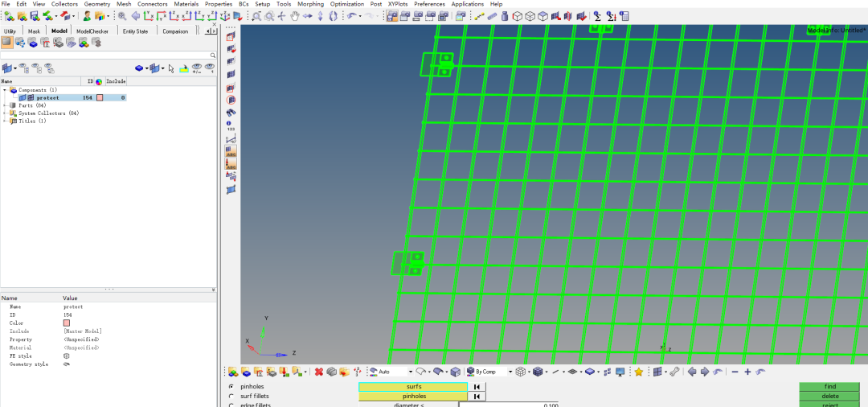The width and height of the screenshot is (868, 407).
Task: Expand the Parts (84) tree node
Action: 5,105
